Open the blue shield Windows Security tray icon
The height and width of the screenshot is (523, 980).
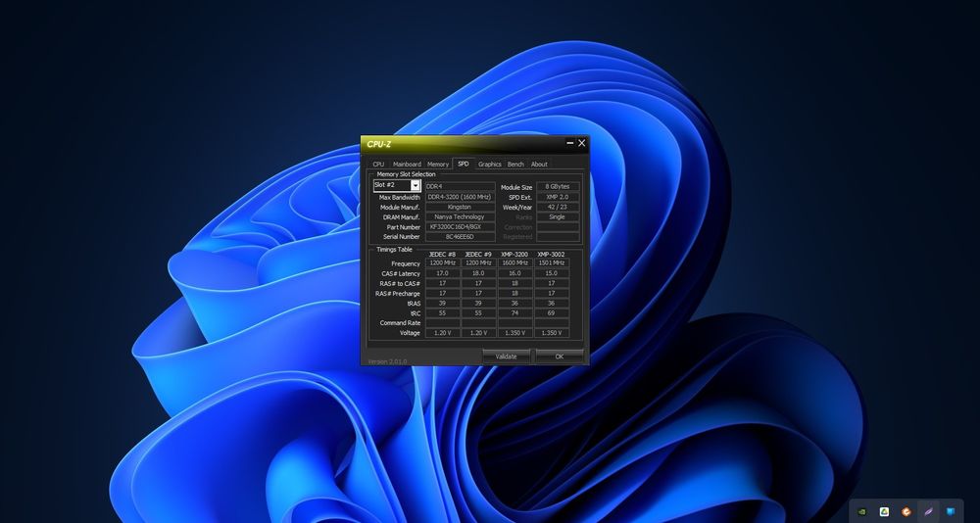951,511
